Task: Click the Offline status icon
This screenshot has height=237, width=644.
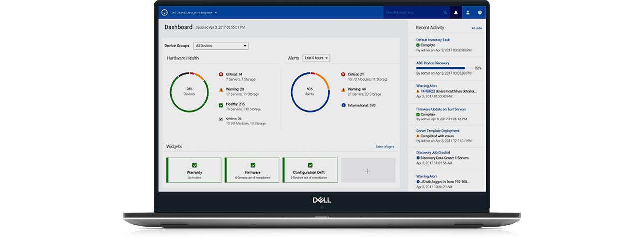Action: (x=221, y=119)
